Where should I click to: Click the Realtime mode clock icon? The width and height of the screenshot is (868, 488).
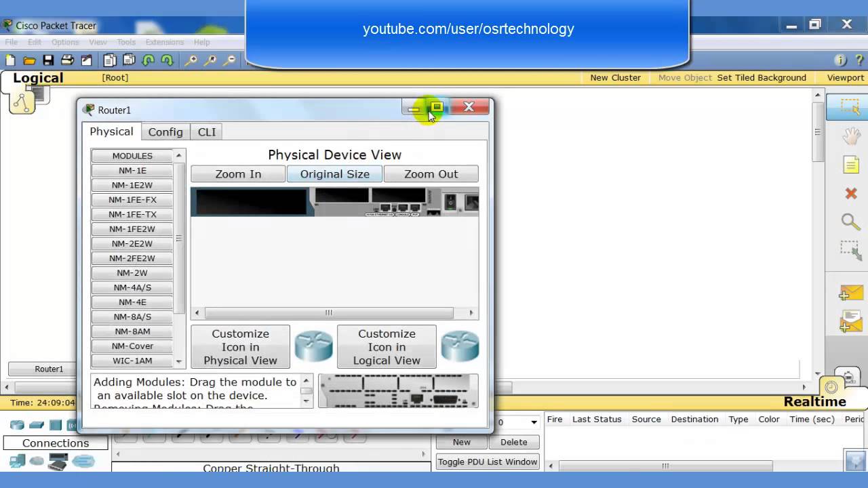pyautogui.click(x=831, y=387)
